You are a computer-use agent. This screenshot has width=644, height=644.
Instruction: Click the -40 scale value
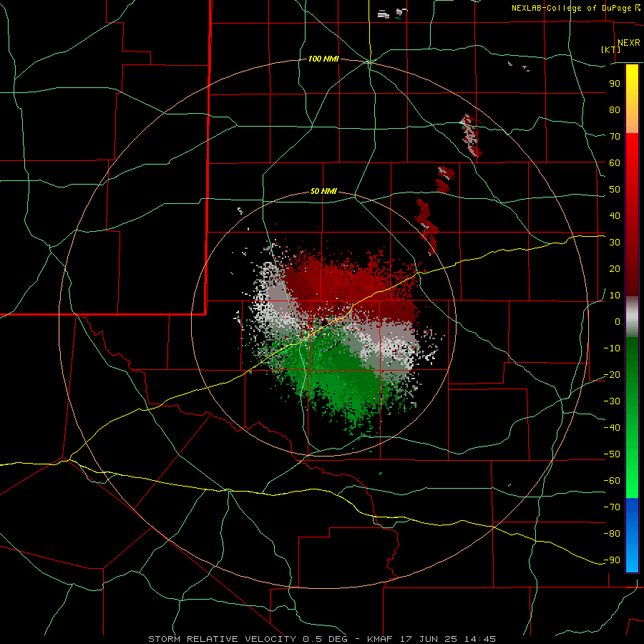tap(612, 428)
